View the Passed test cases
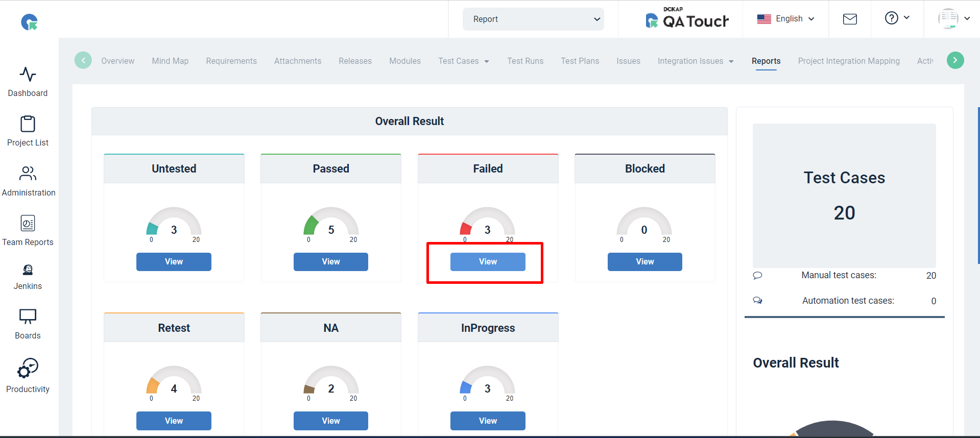Viewport: 980px width, 438px height. [x=331, y=262]
